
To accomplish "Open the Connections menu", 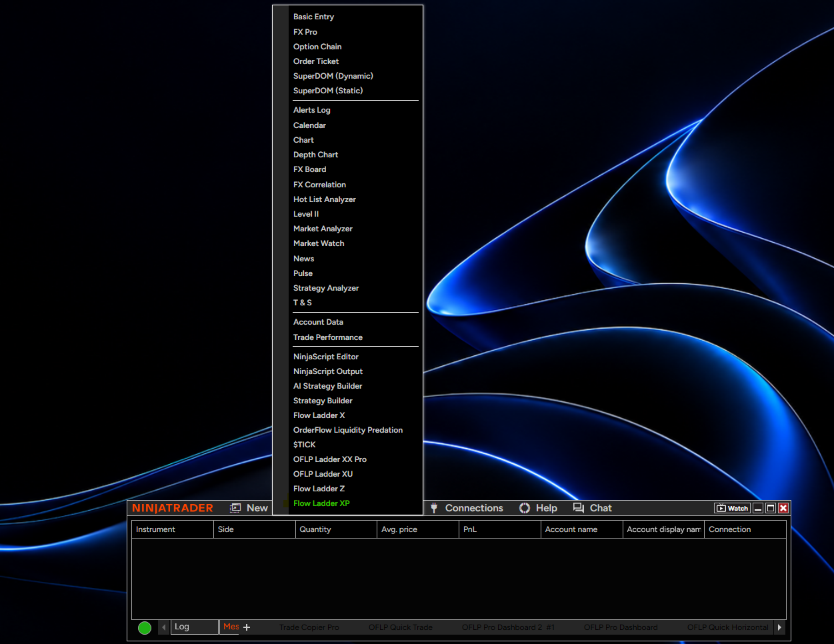I will coord(474,508).
